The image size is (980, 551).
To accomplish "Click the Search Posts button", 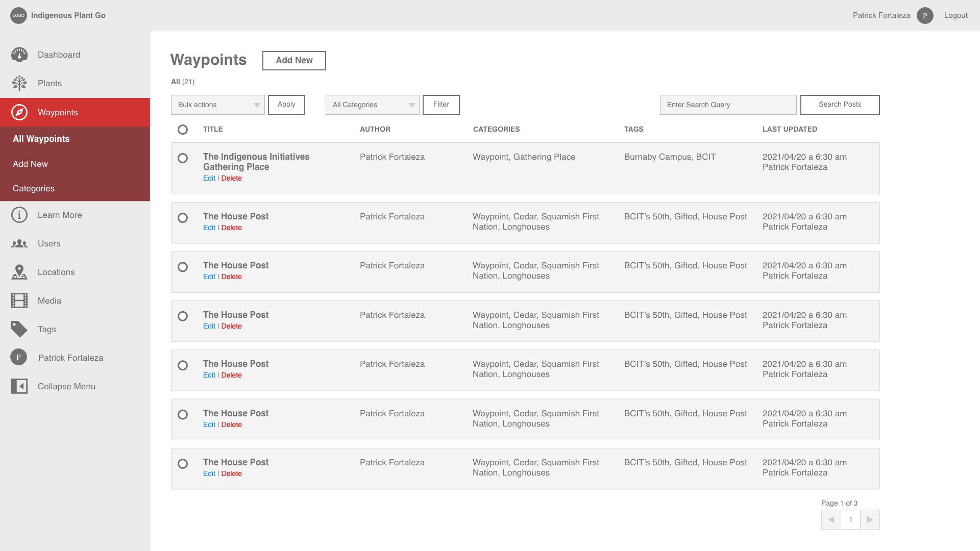I will tap(840, 105).
